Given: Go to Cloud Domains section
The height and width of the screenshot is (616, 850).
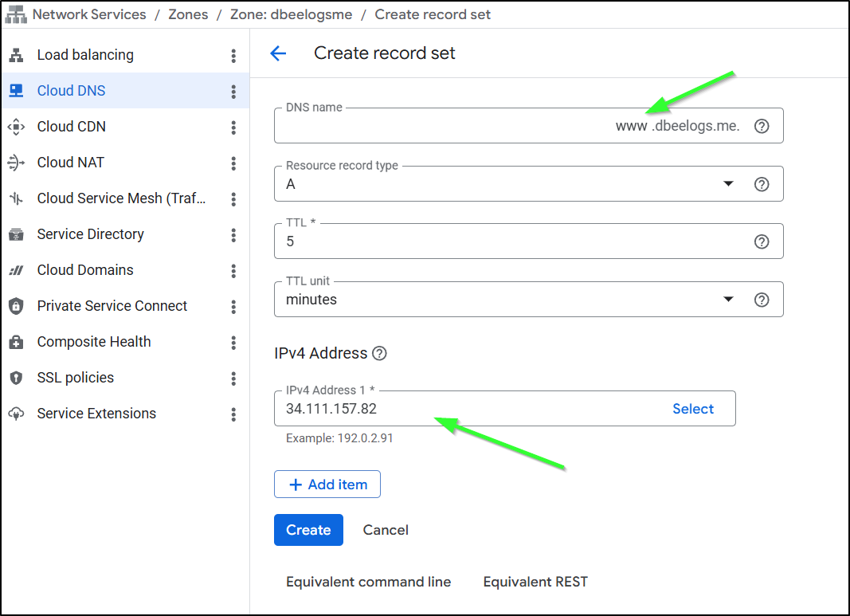Looking at the screenshot, I should pos(85,270).
